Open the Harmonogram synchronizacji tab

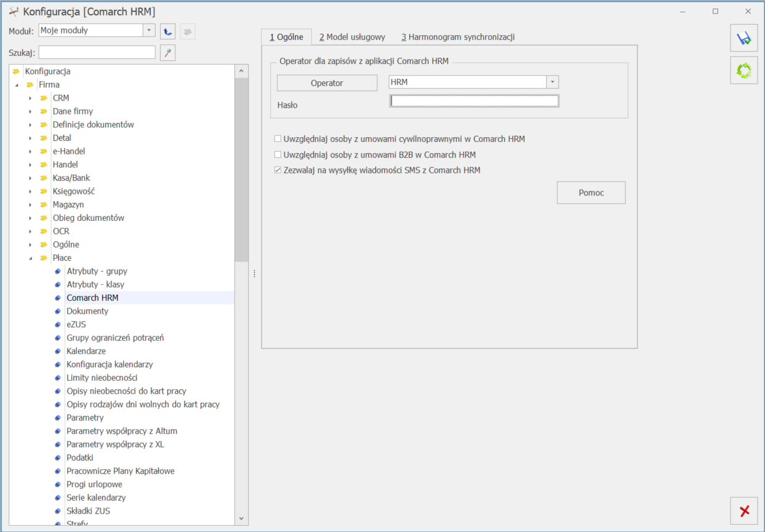point(458,37)
